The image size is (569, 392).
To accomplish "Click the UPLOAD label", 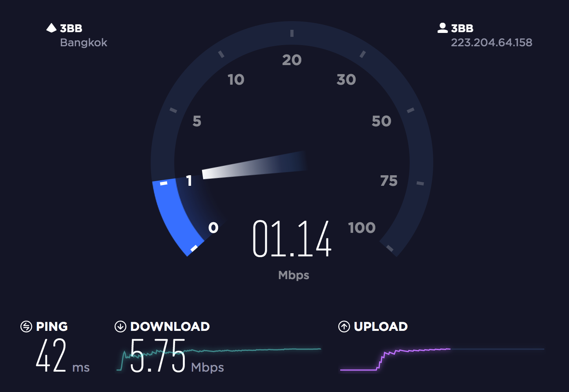I will click(x=381, y=327).
